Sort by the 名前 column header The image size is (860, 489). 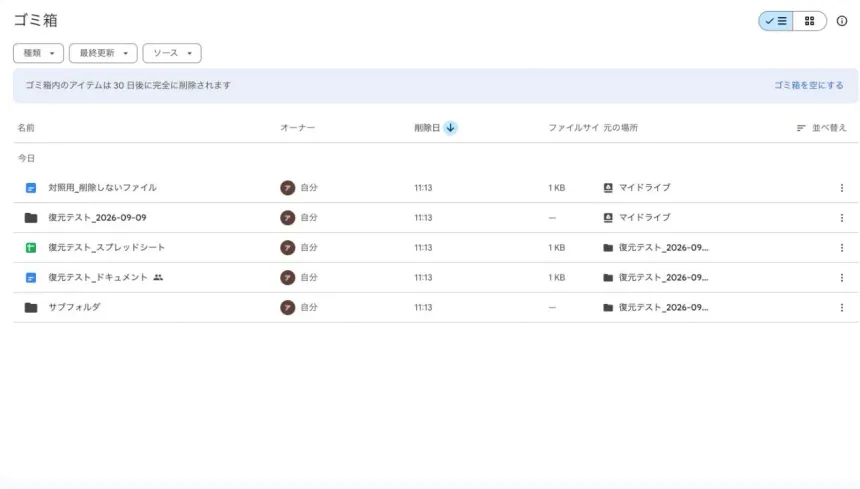26,128
